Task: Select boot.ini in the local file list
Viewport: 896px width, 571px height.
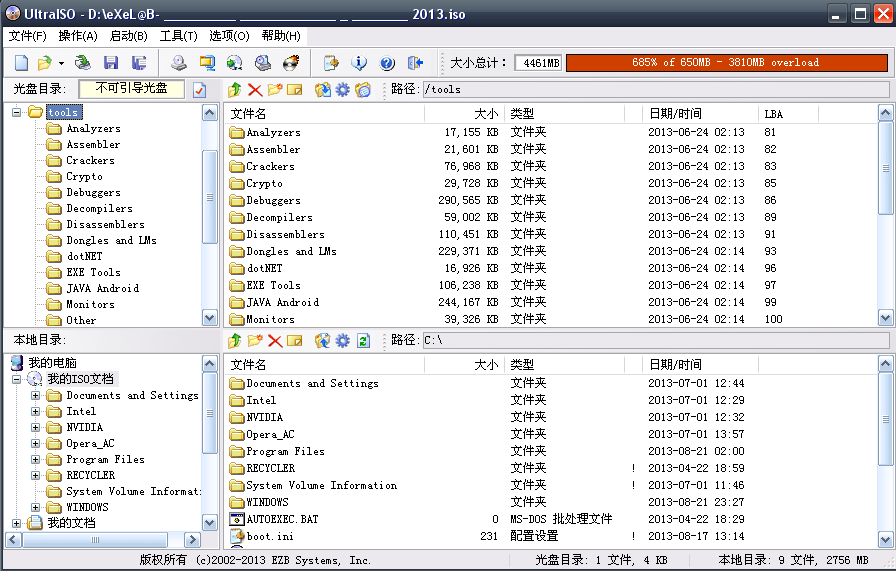Action: [x=270, y=536]
